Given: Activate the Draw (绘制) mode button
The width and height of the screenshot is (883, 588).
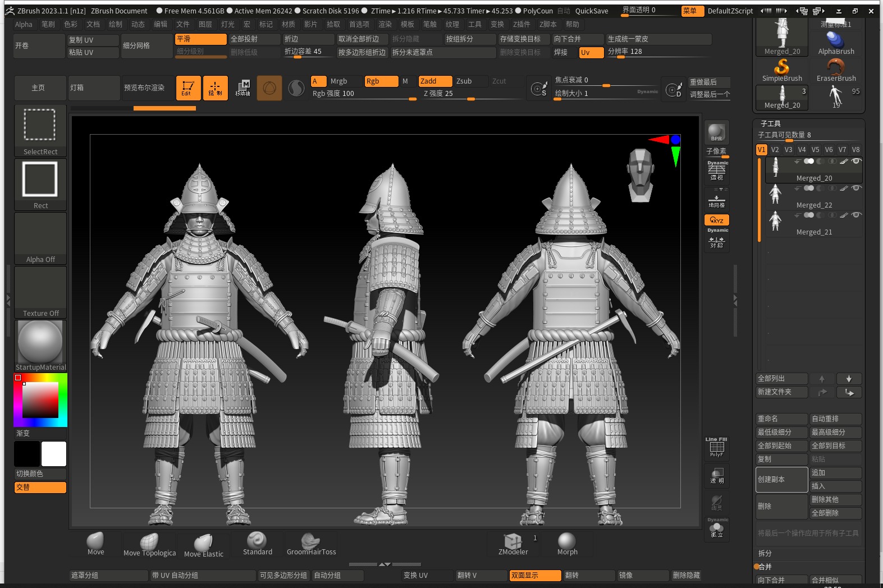Looking at the screenshot, I should pos(215,88).
